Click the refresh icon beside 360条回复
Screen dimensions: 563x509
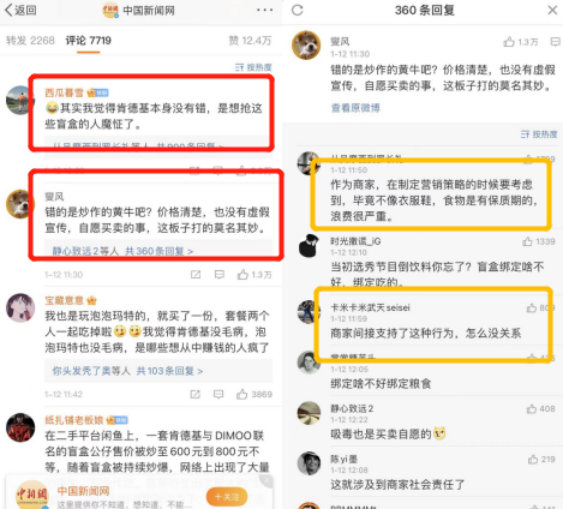tap(297, 10)
